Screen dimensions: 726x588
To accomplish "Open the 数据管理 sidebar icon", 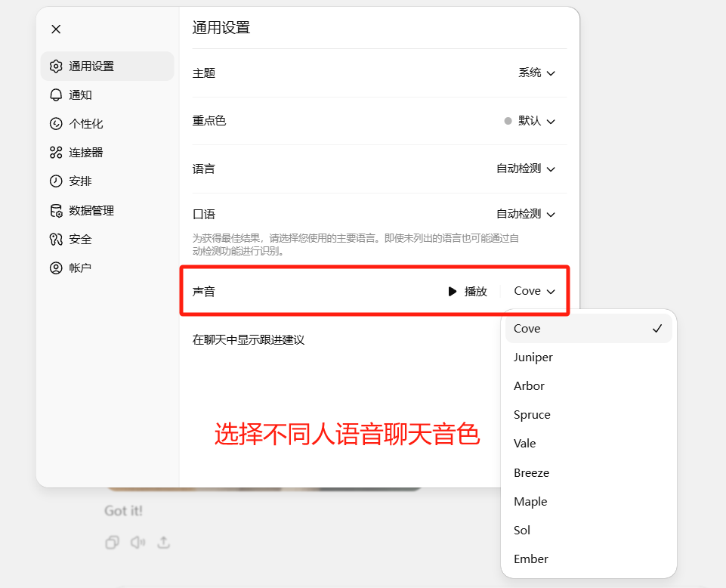I will click(56, 210).
